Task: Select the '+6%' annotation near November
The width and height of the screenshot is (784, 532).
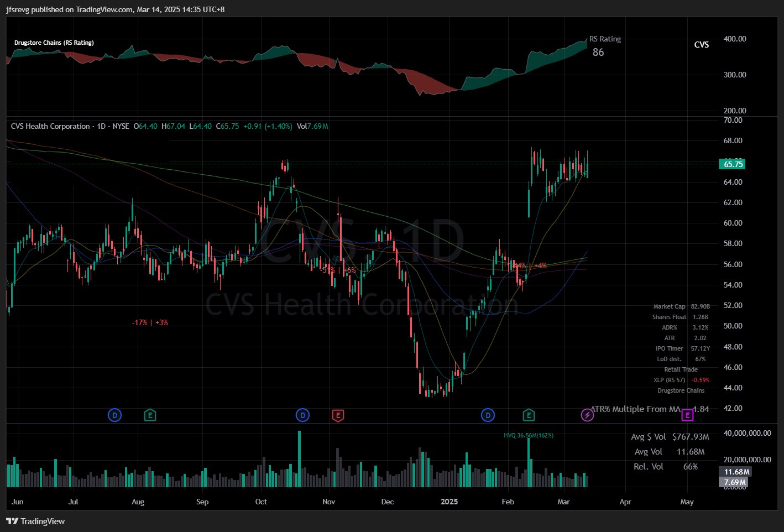Action: pyautogui.click(x=349, y=270)
